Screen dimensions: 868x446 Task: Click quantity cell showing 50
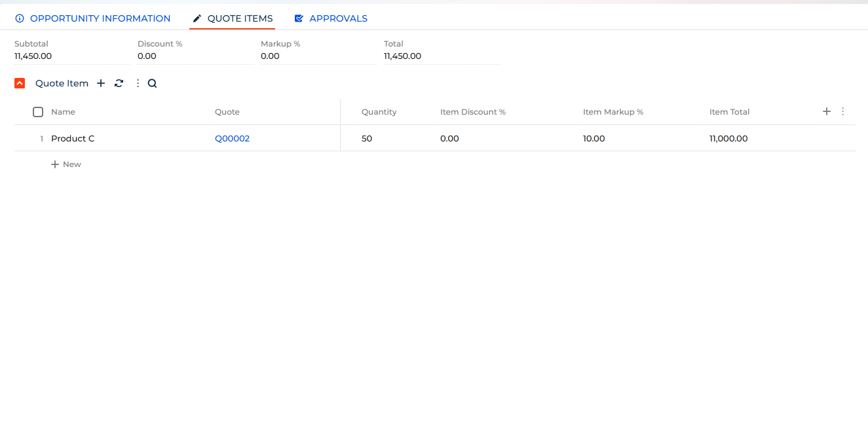pos(367,138)
